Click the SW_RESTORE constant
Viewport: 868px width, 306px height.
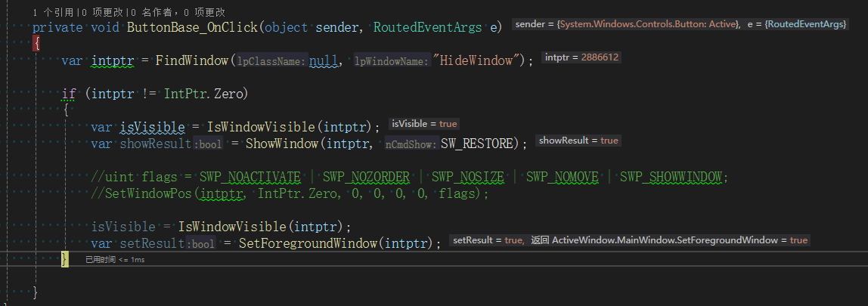479,144
